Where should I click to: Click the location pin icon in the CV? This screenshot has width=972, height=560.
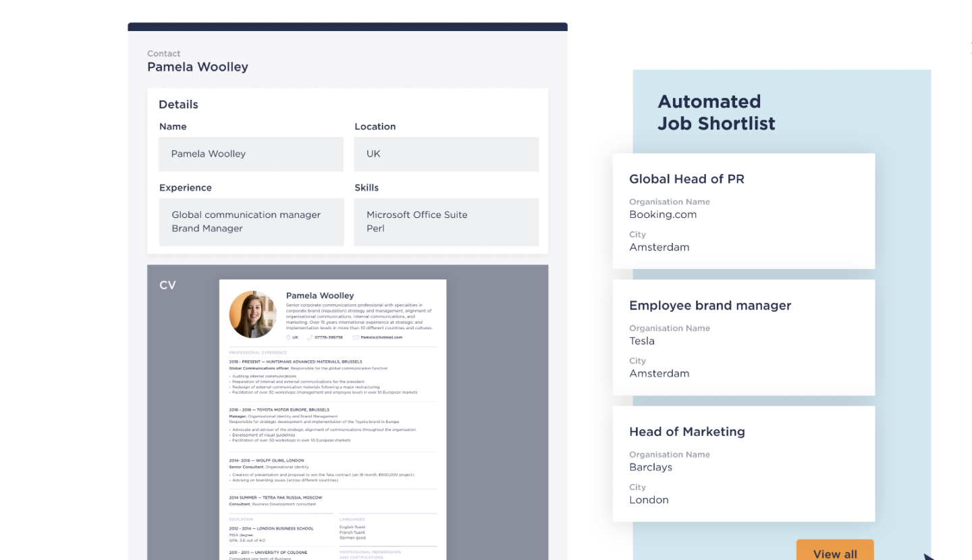coord(288,337)
